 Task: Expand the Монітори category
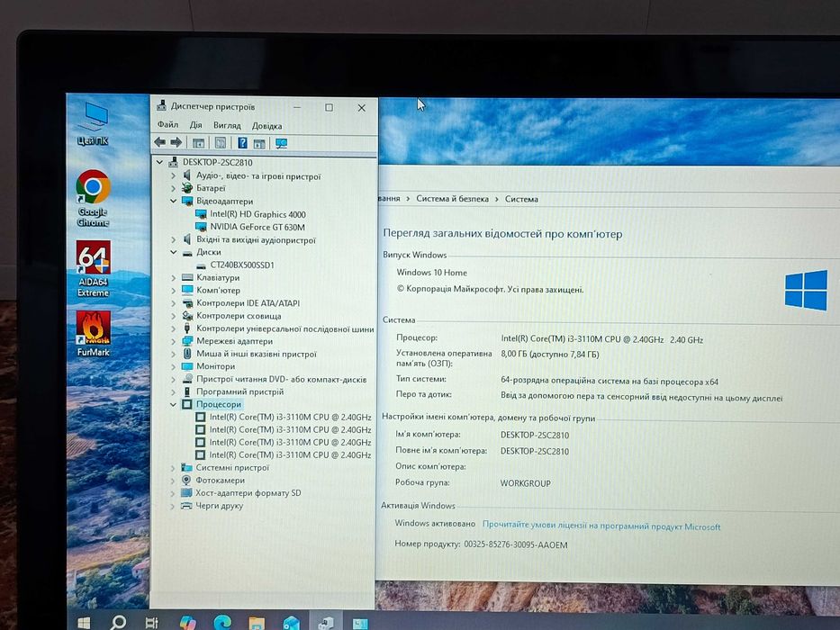coord(173,366)
